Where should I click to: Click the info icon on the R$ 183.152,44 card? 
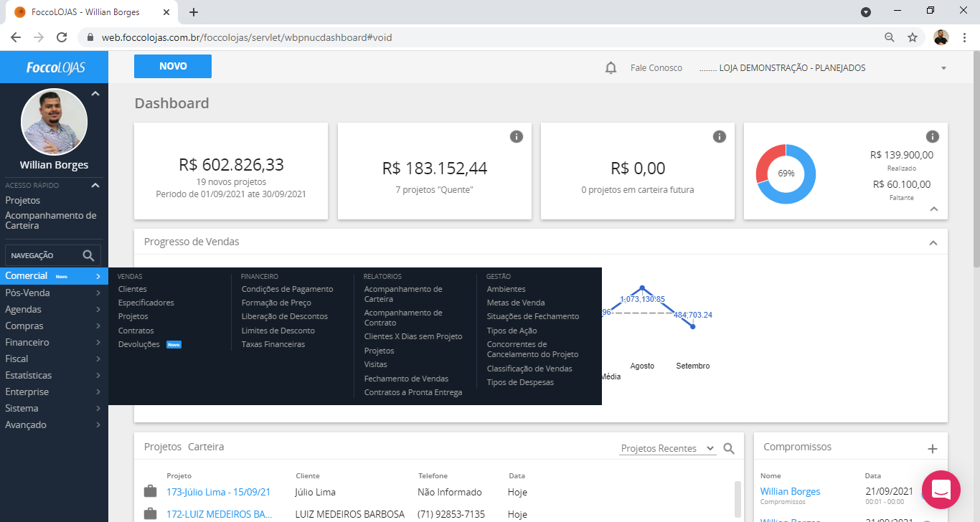[x=516, y=136]
